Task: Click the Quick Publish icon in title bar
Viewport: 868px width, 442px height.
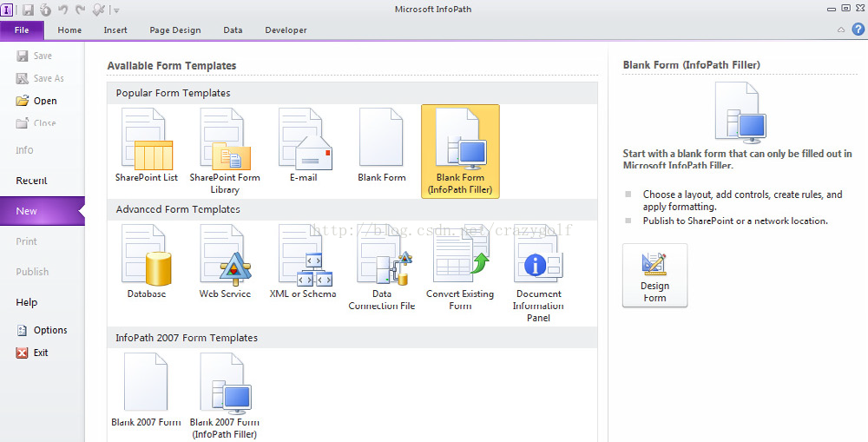Action: [x=45, y=10]
